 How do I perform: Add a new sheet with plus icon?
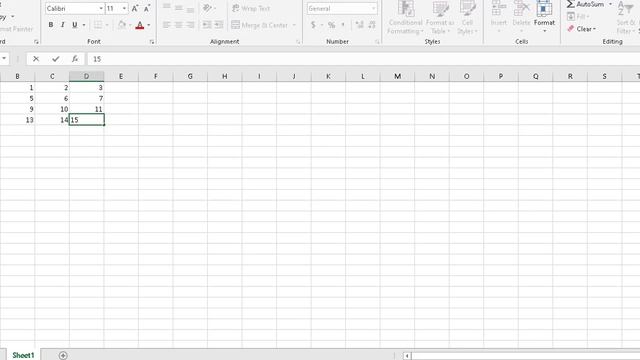click(x=63, y=356)
